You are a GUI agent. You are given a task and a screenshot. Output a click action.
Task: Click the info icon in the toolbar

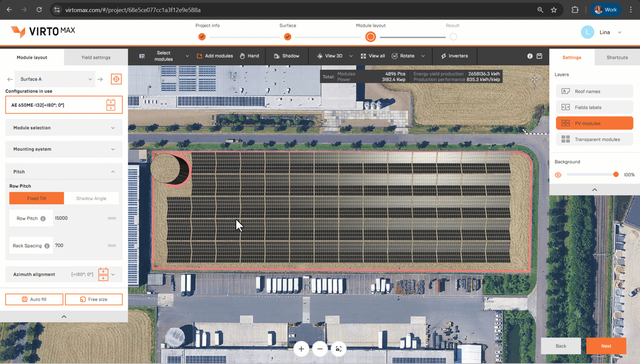pyautogui.click(x=530, y=56)
